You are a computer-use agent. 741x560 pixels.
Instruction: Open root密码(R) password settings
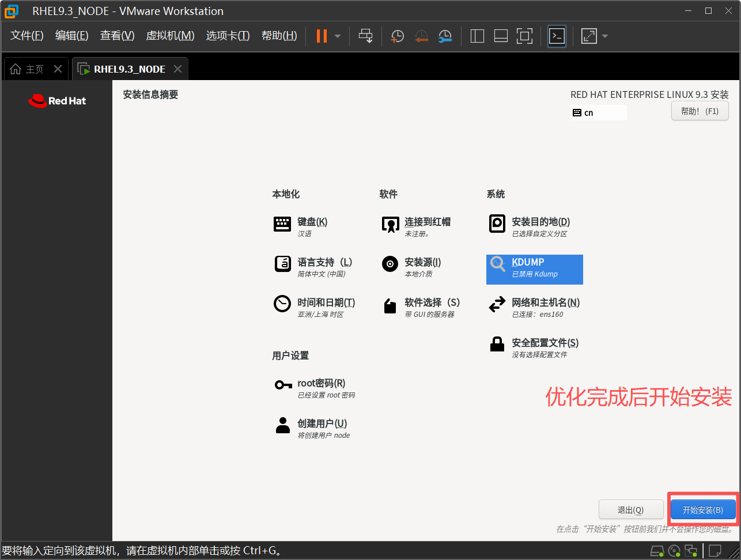click(315, 388)
